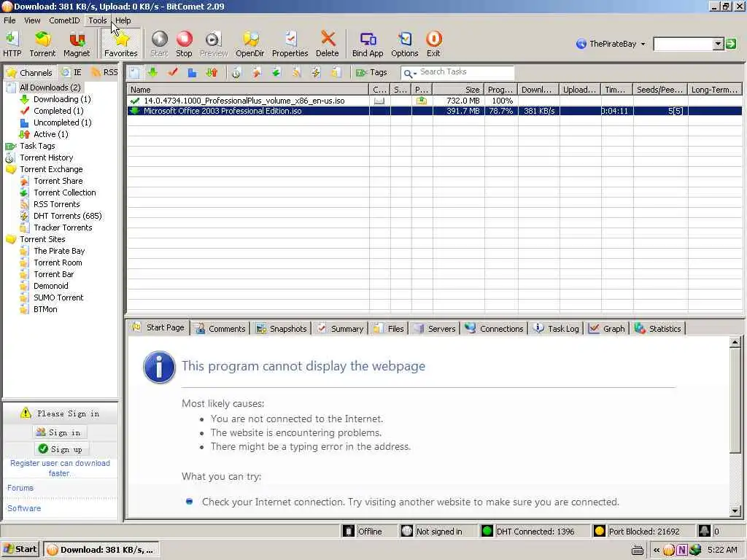Switch to the IE sidebar tab
The image size is (747, 560).
(x=72, y=72)
